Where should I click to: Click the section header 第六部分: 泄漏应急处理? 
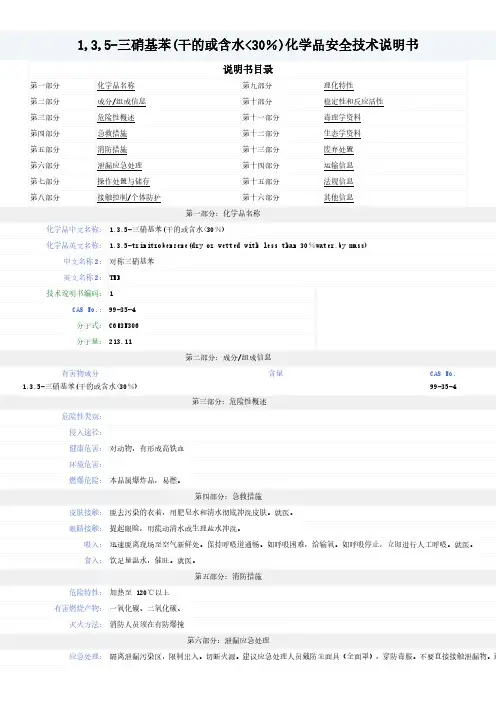pos(228,640)
